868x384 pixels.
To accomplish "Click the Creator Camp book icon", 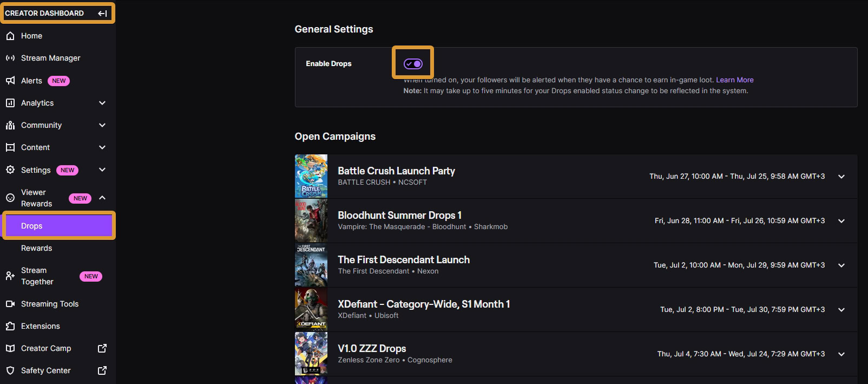I will click(x=10, y=348).
